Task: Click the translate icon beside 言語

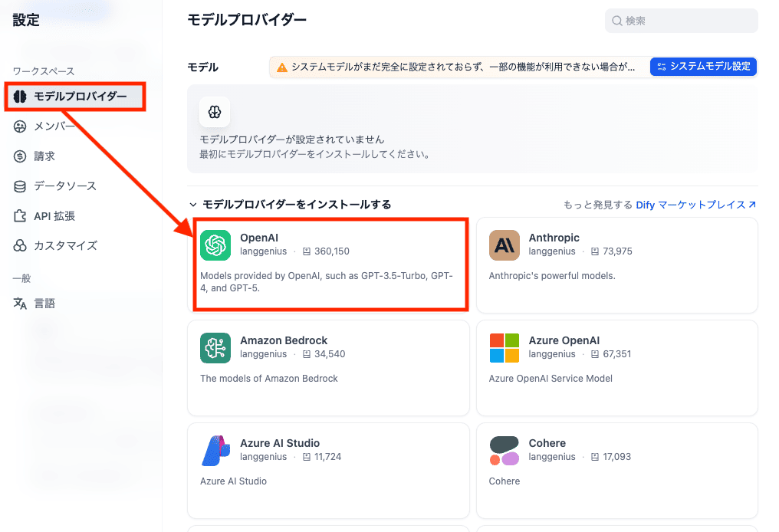Action: tap(20, 304)
